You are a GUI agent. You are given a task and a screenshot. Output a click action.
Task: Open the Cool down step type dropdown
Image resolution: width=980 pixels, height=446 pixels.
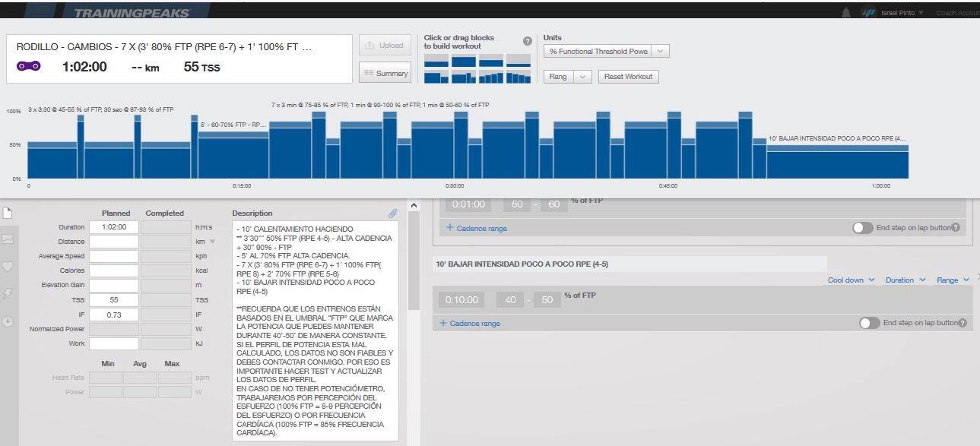851,280
